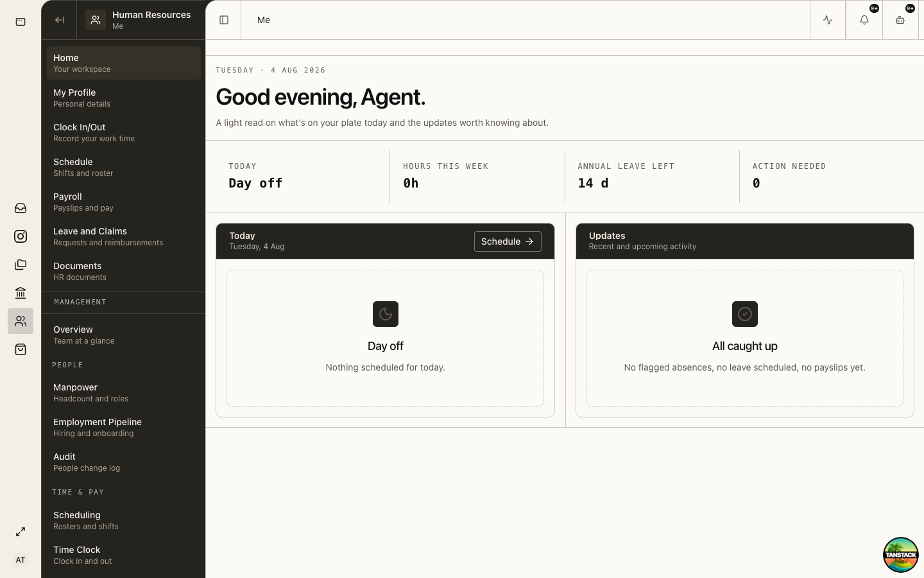Click the Action Needed 0 stat
Viewport: 924px width, 578px height.
pos(826,176)
